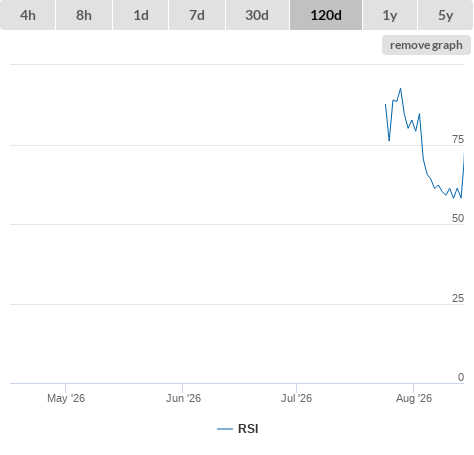The width and height of the screenshot is (474, 455).
Task: Toggle the RSI legend entry
Action: click(238, 429)
